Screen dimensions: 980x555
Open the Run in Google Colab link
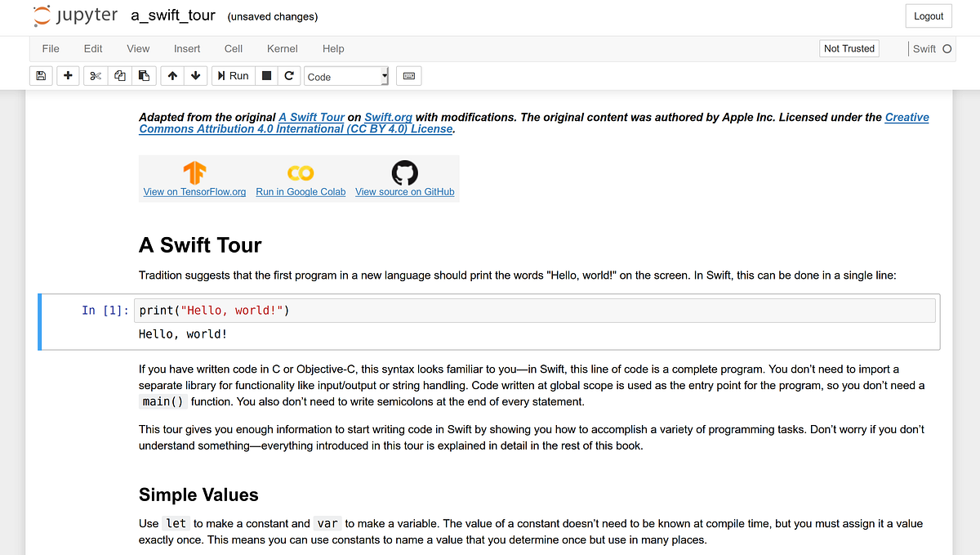click(x=301, y=191)
